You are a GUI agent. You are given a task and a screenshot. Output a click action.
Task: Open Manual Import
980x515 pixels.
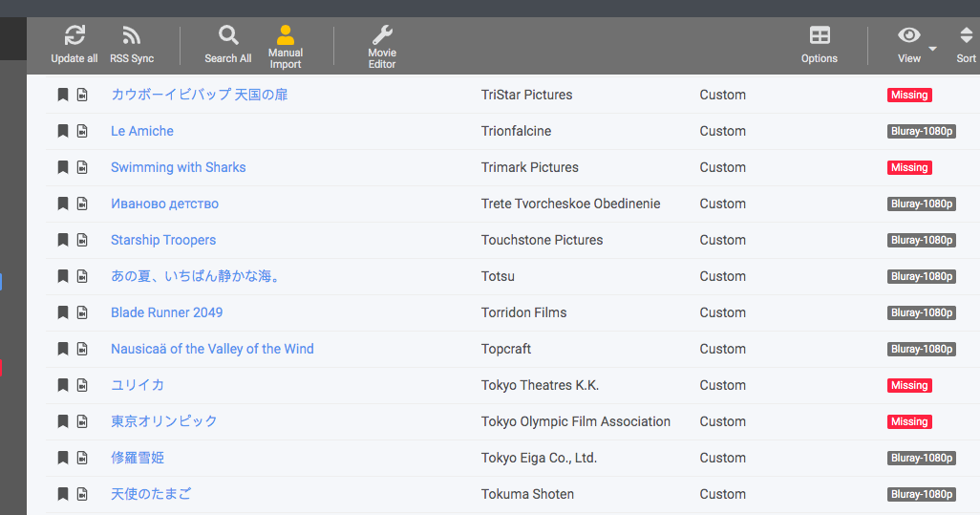point(286,46)
